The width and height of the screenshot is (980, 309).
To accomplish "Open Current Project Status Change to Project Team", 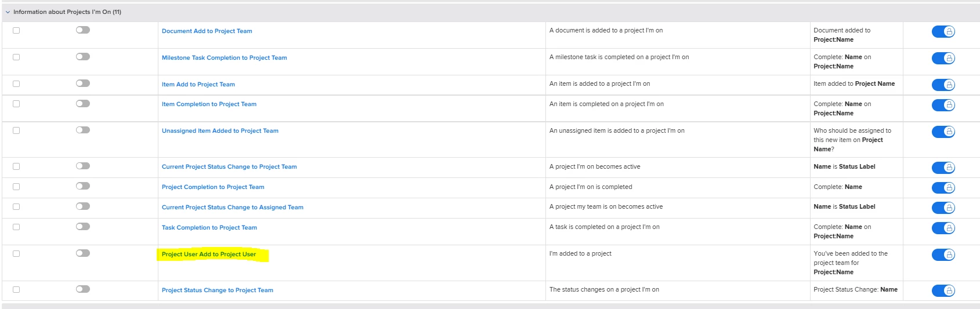I will pyautogui.click(x=229, y=167).
